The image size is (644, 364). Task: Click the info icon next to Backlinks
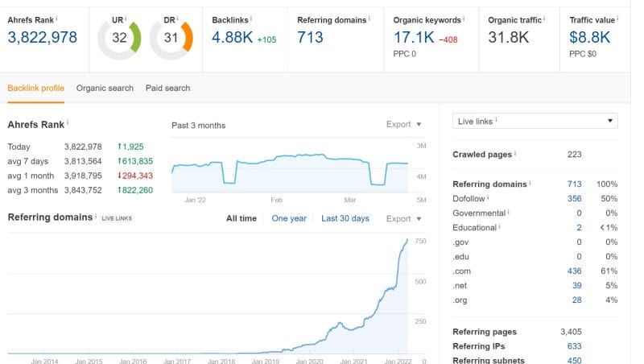[251, 19]
